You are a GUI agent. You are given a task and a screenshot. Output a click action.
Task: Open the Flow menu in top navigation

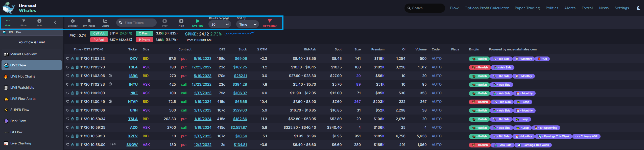click(454, 8)
